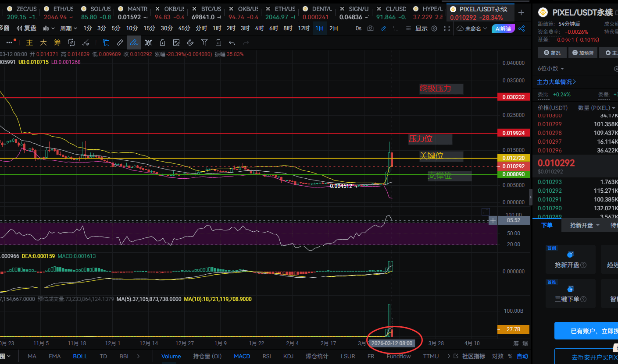Toggle the BOLL indicator
Screen dimensions: 618x364
point(80,356)
